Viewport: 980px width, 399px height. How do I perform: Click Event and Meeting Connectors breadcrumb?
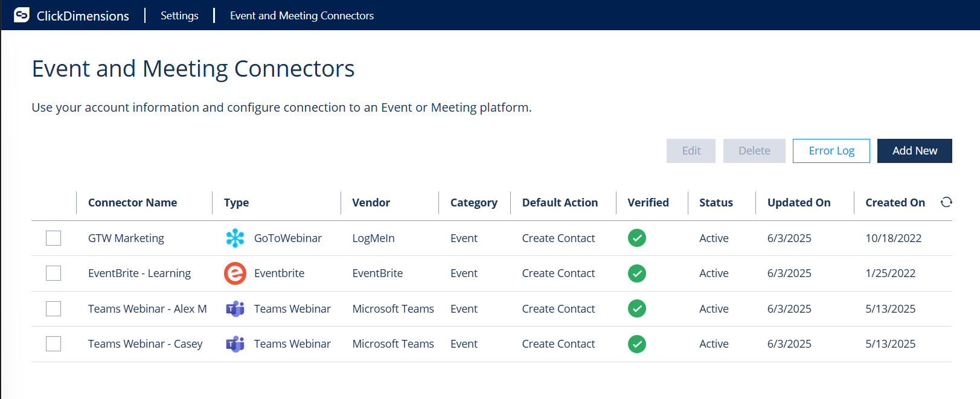pyautogui.click(x=302, y=16)
